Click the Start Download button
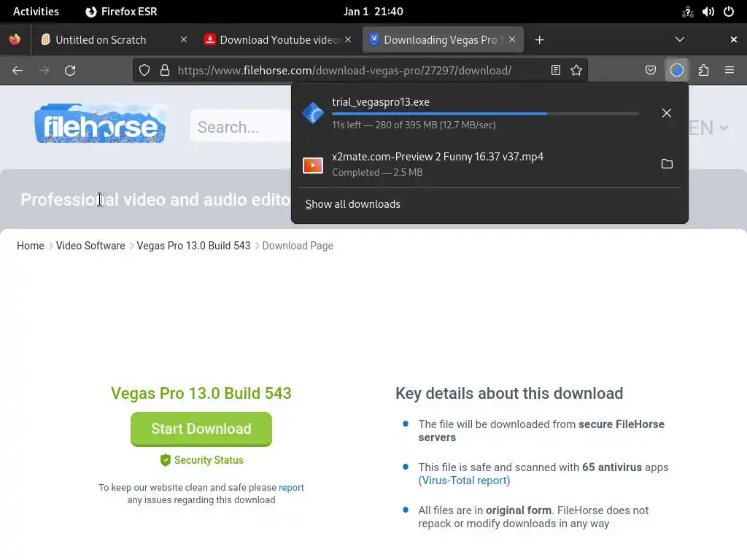This screenshot has width=747, height=560. (x=201, y=429)
